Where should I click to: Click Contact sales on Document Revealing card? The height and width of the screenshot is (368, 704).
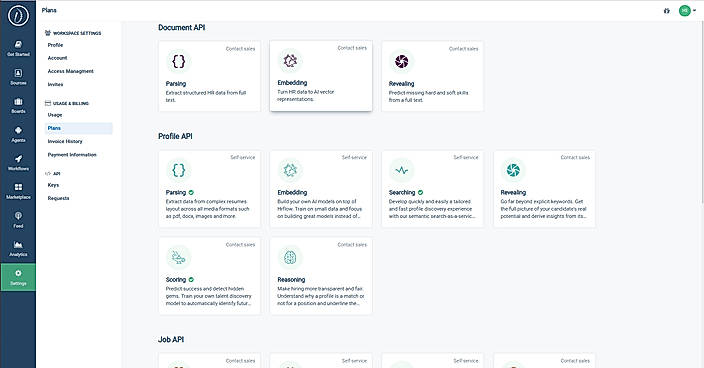[x=463, y=48]
